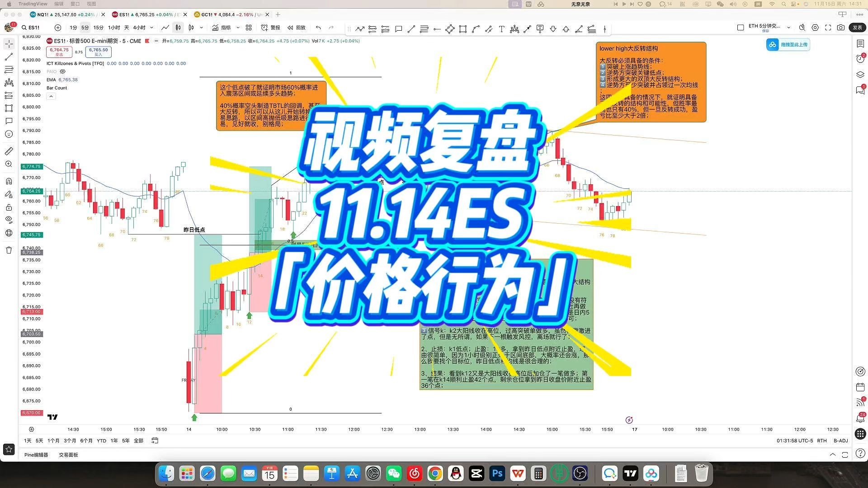Screen dimensions: 868x488
Task: Select the trend line tool in left sidebar
Action: [x=9, y=57]
